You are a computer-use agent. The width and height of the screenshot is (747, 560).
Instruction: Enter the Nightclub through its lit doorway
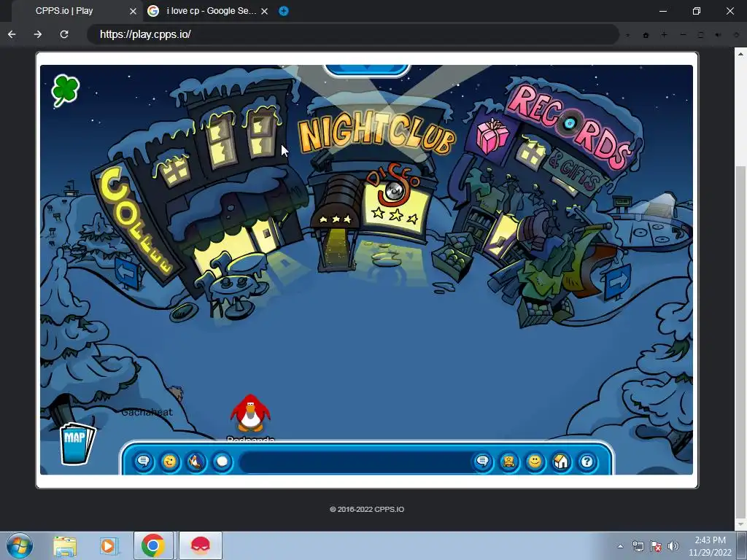[x=338, y=248]
